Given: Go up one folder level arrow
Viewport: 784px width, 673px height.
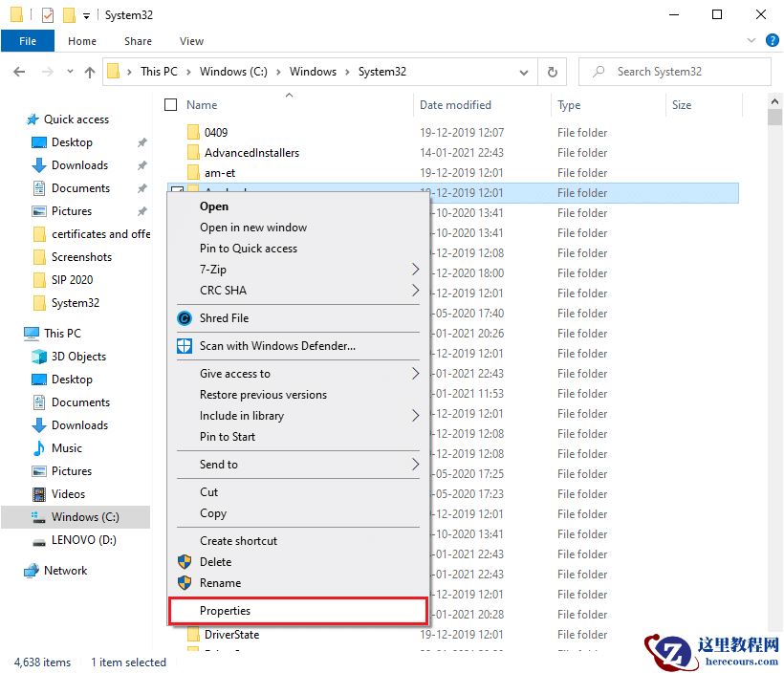Looking at the screenshot, I should (x=90, y=72).
